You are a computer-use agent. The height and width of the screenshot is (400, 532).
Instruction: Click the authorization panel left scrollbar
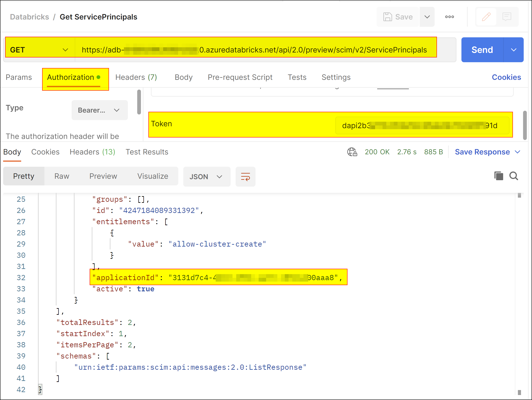pos(139,102)
